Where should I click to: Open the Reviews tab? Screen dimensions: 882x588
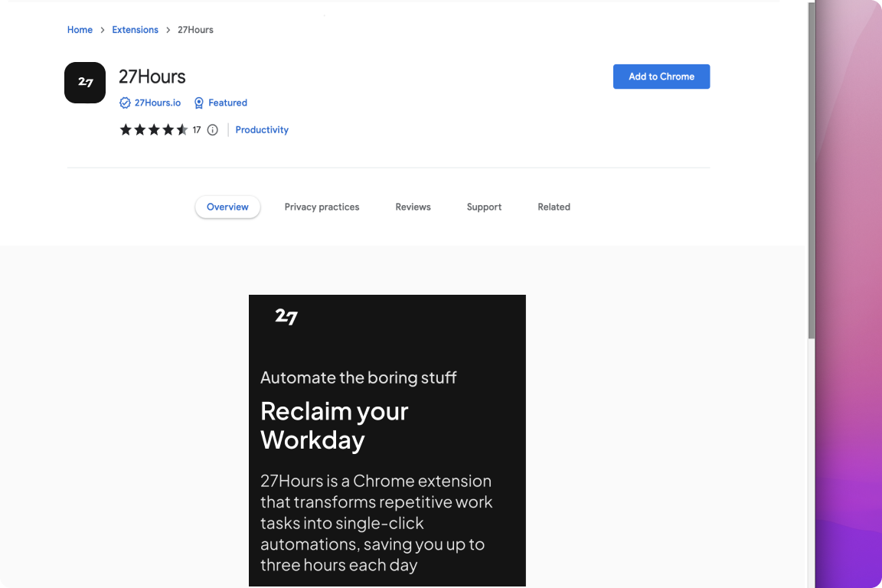(413, 207)
